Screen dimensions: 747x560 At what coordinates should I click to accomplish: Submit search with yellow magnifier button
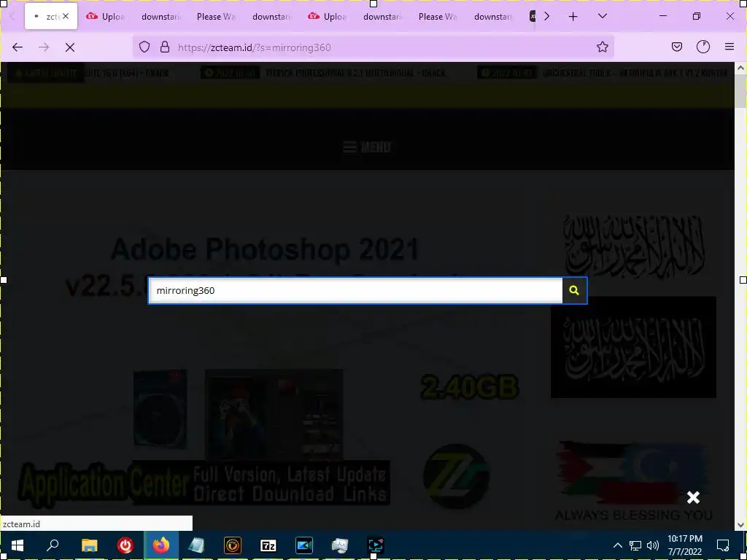575,290
